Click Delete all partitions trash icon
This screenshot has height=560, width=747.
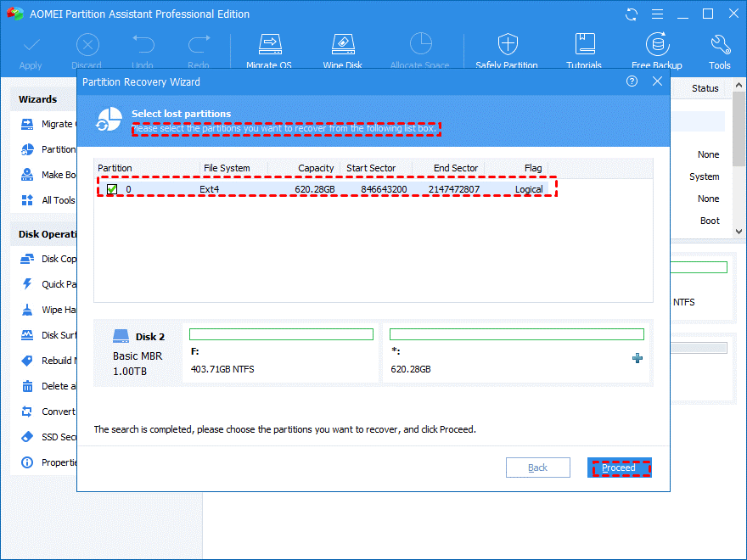tap(27, 386)
